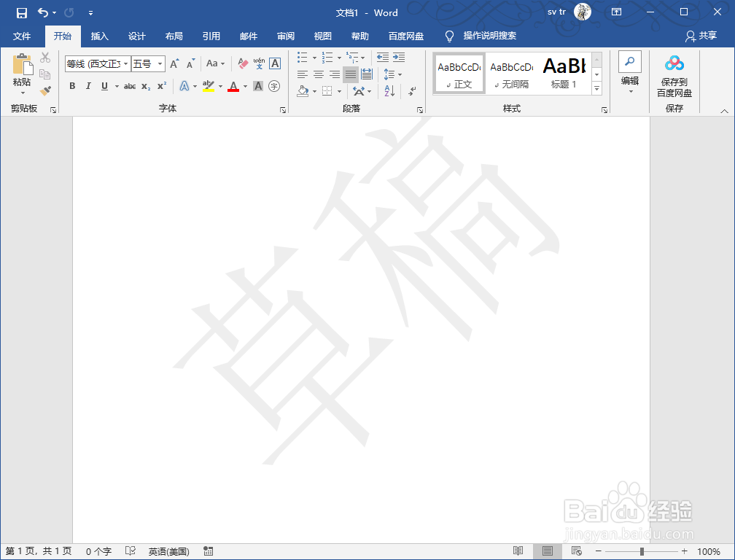
Task: Decrease font size with the A down icon
Action: 190,63
